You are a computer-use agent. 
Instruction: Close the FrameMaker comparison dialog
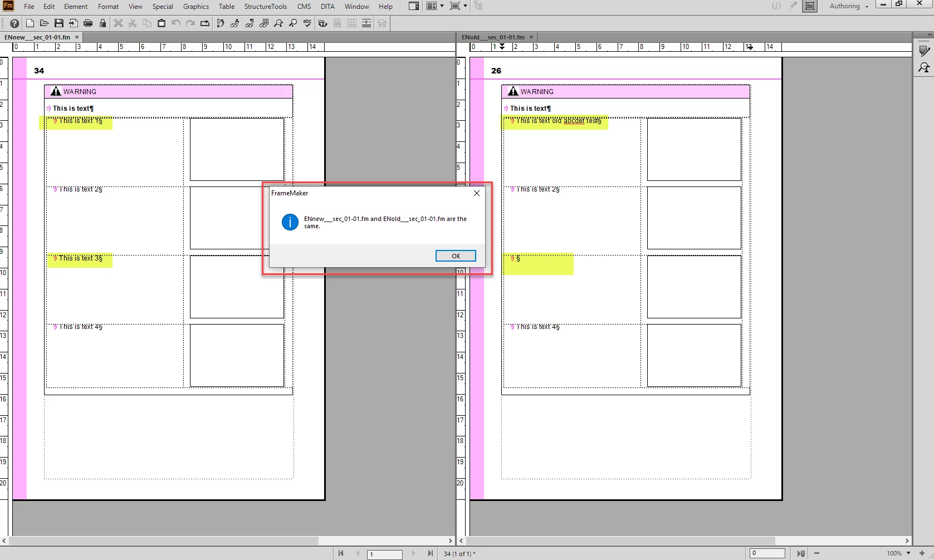pyautogui.click(x=477, y=193)
